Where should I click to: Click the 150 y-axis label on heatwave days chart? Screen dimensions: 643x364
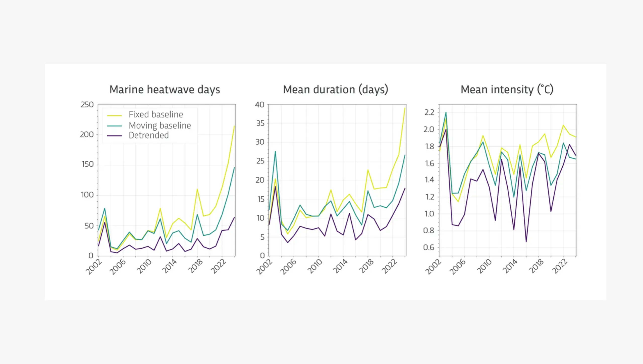click(x=88, y=164)
